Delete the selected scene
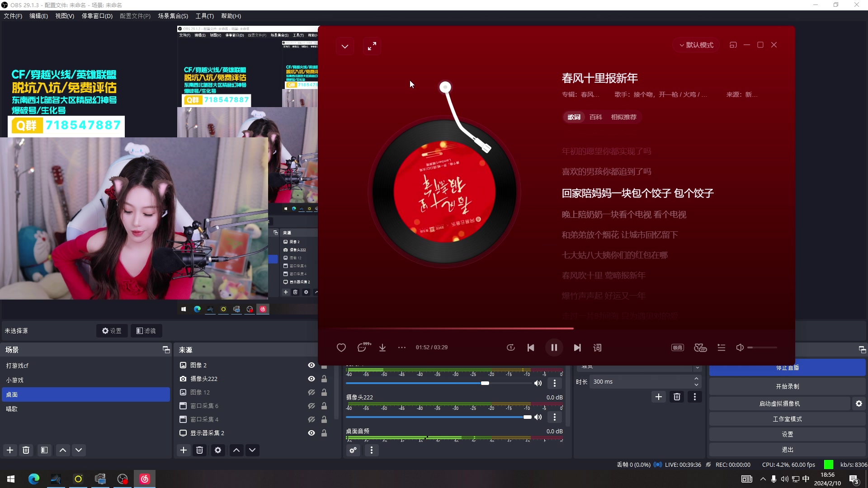868x488 pixels. (x=26, y=450)
